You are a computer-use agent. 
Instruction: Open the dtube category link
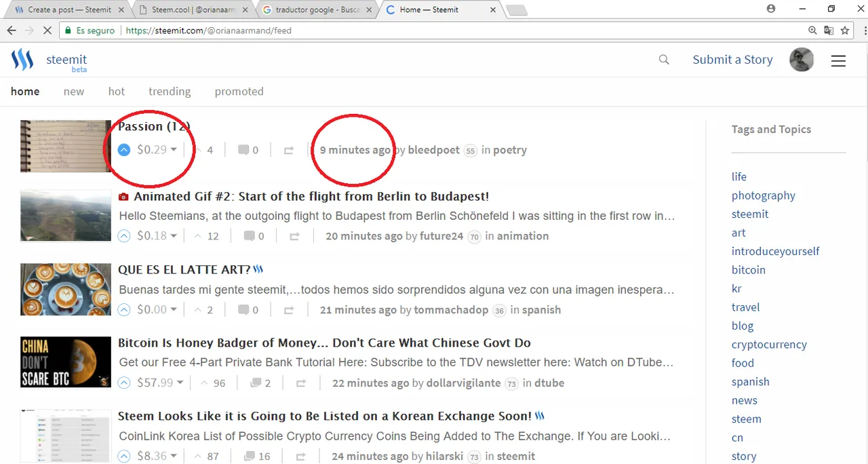(549, 383)
